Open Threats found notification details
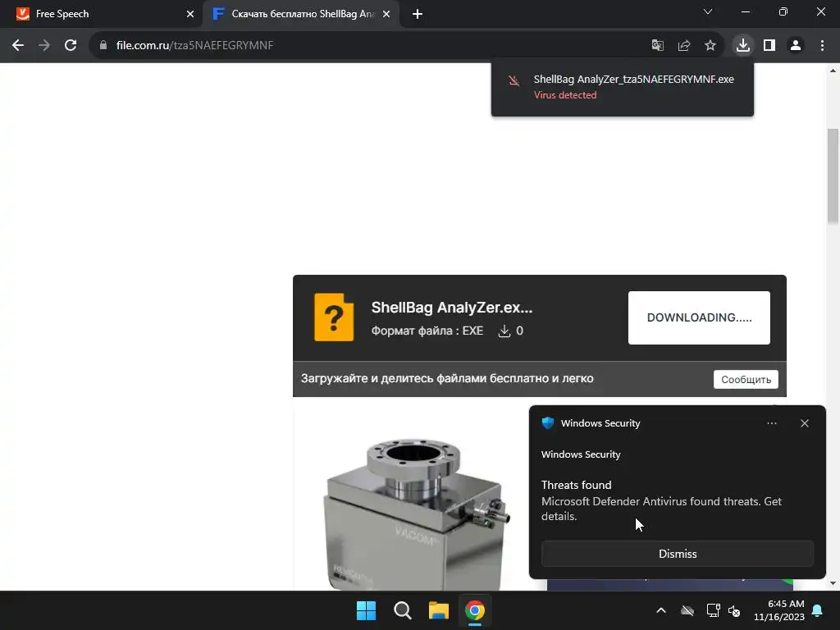840x630 pixels. (x=661, y=501)
